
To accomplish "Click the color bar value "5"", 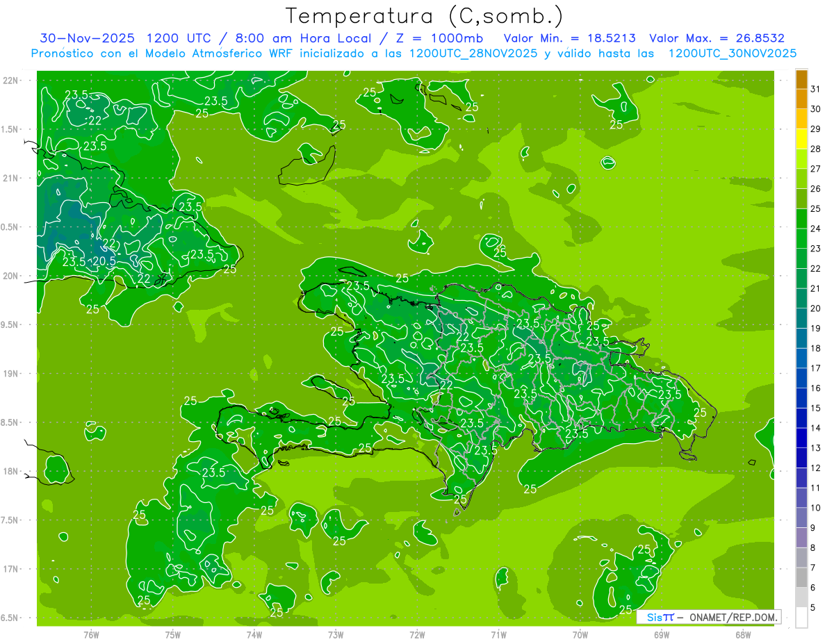I will (x=813, y=607).
